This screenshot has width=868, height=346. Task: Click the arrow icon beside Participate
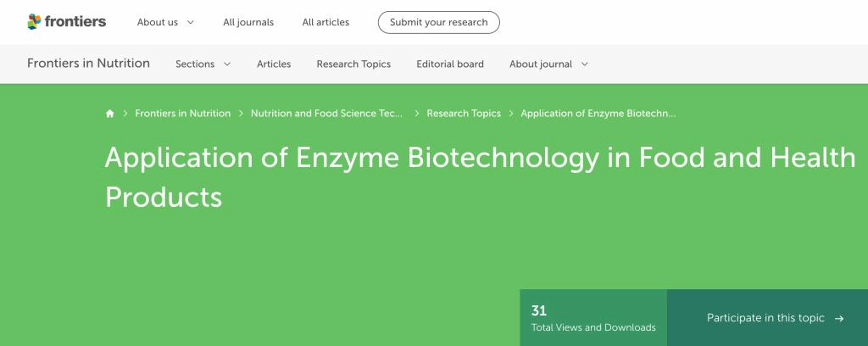point(839,319)
